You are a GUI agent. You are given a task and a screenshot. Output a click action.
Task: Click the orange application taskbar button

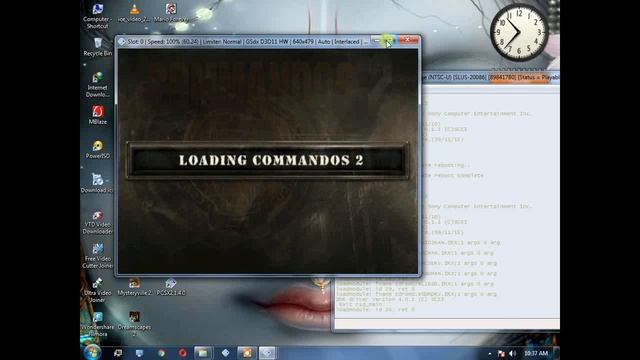click(247, 353)
